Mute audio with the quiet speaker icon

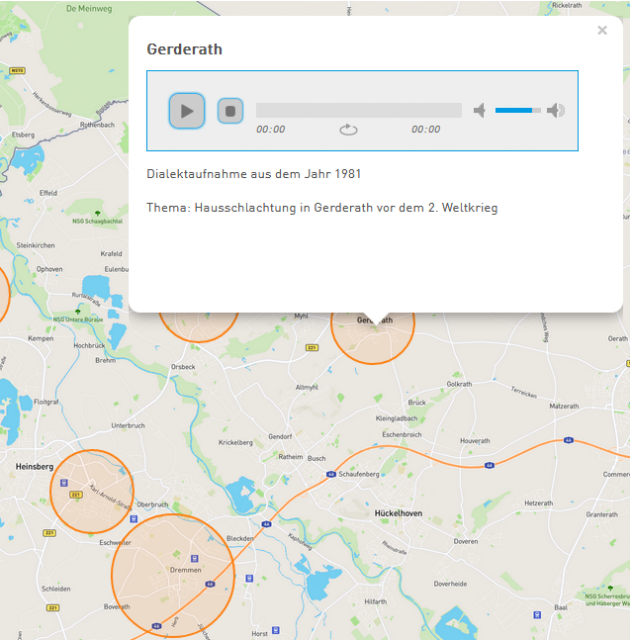point(480,110)
